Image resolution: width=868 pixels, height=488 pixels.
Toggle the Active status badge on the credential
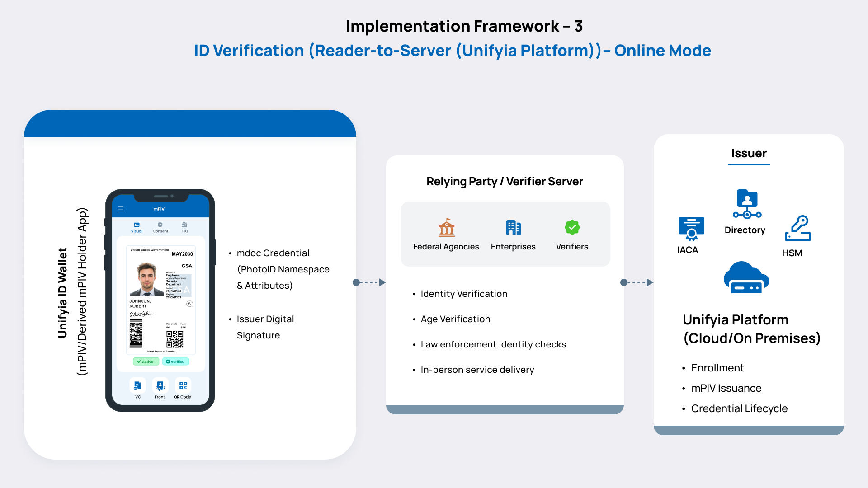146,361
